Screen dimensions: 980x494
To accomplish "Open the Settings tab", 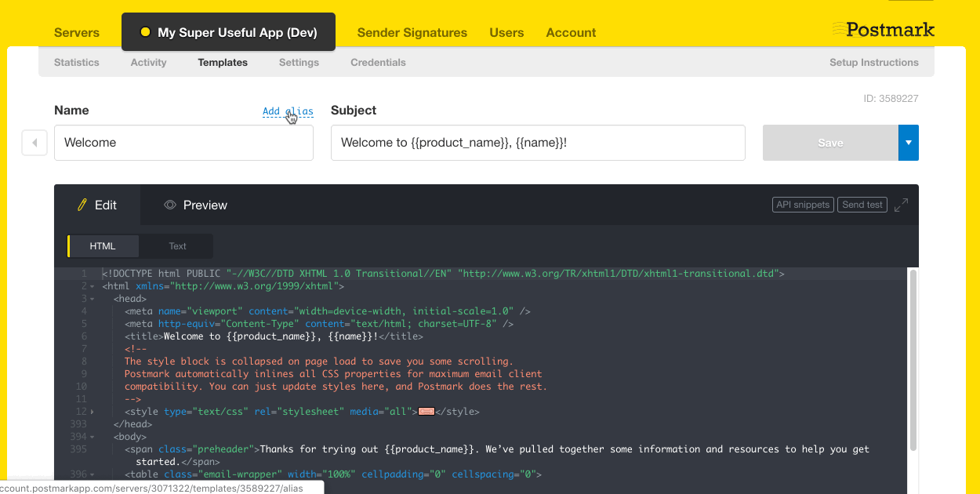I will (299, 62).
